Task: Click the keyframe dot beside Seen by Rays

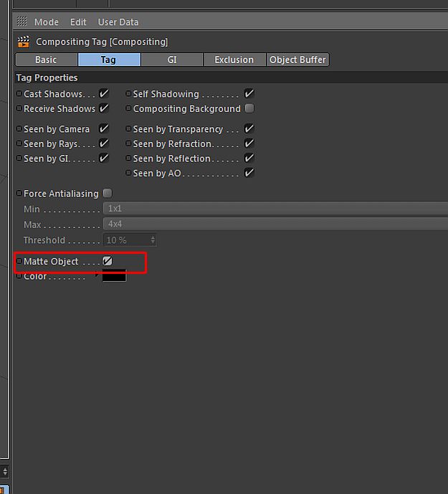Action: (19, 143)
